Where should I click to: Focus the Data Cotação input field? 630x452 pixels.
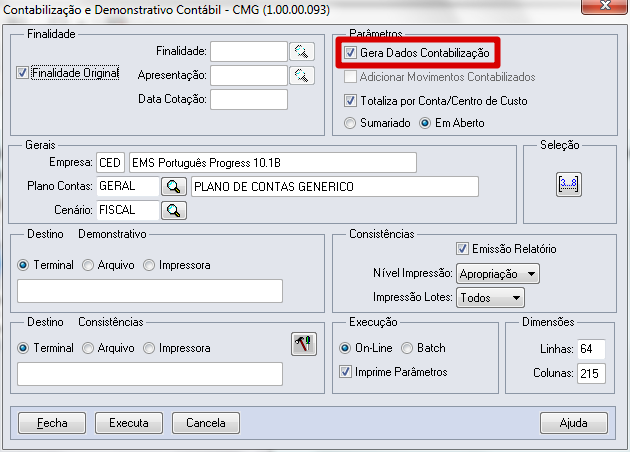pos(249,99)
